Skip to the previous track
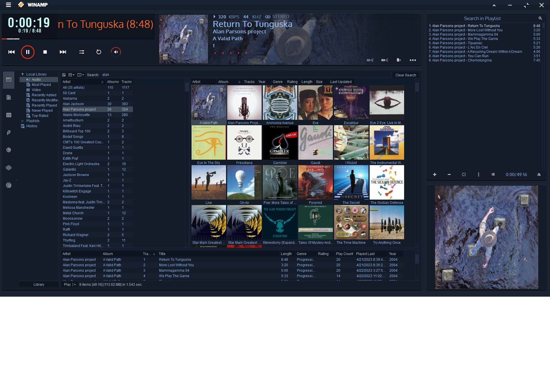 click(11, 52)
